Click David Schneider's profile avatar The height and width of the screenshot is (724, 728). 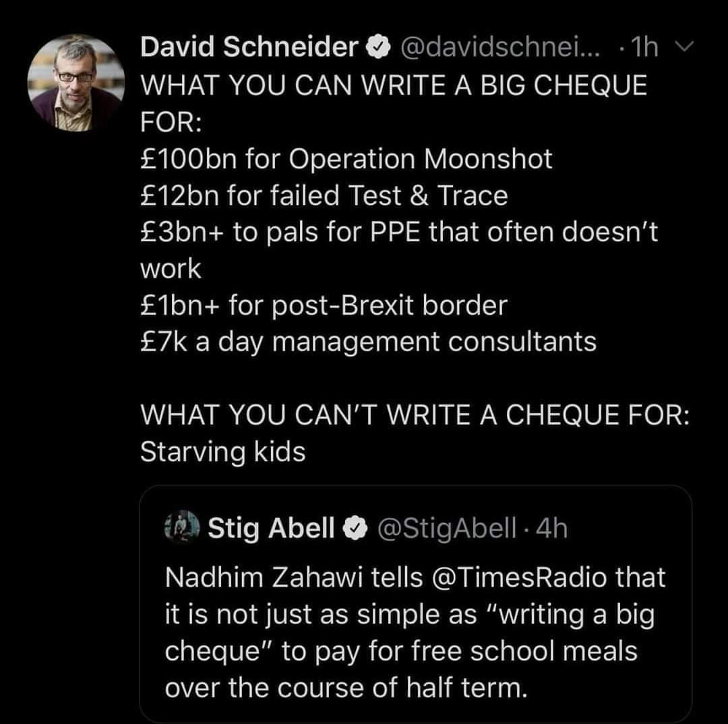coord(76,82)
